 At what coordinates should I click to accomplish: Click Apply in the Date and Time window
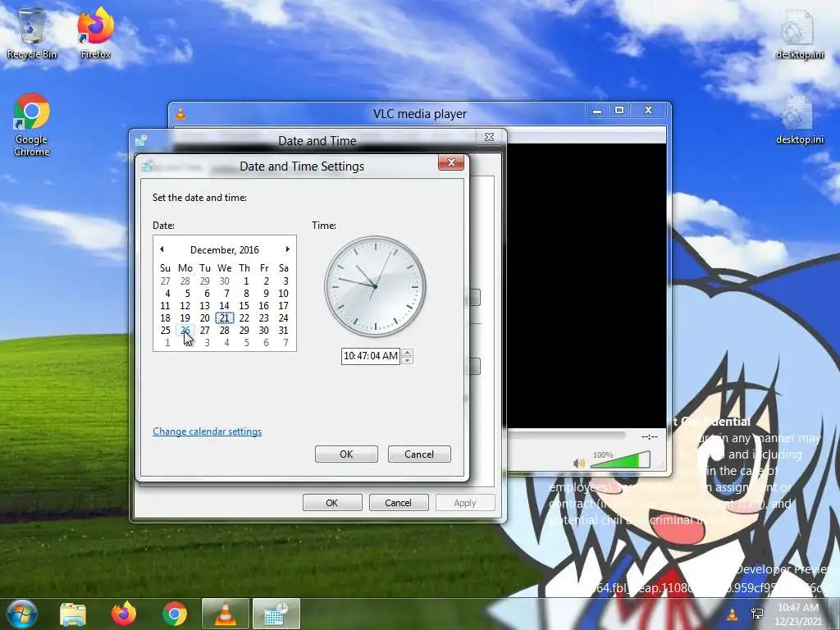point(465,503)
